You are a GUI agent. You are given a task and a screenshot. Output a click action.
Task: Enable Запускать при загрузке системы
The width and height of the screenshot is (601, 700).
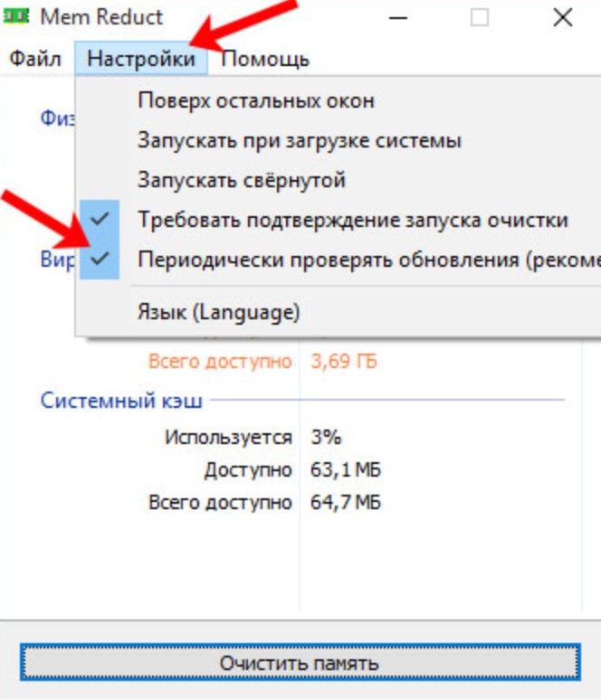click(339, 140)
